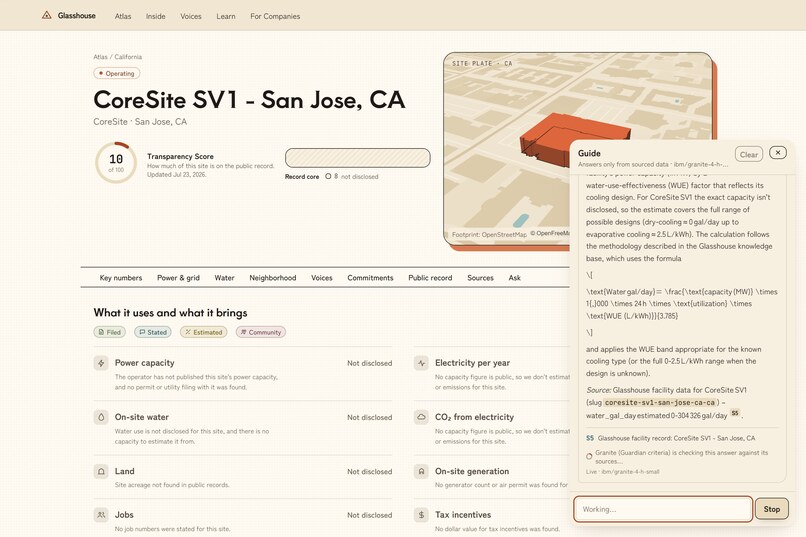Click Not disclosed value for Land
Image resolution: width=806 pixels, height=537 pixels.
(x=370, y=471)
